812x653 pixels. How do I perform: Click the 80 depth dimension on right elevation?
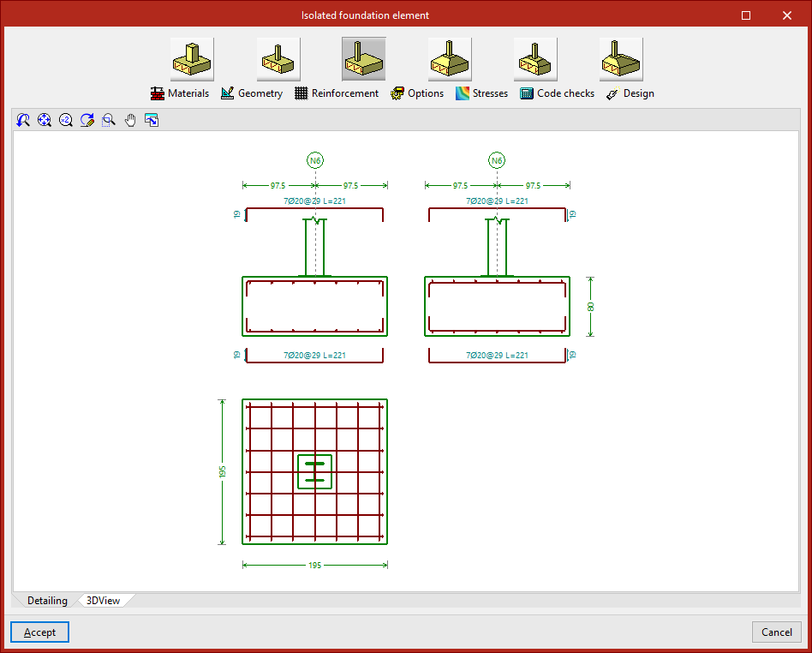(590, 307)
